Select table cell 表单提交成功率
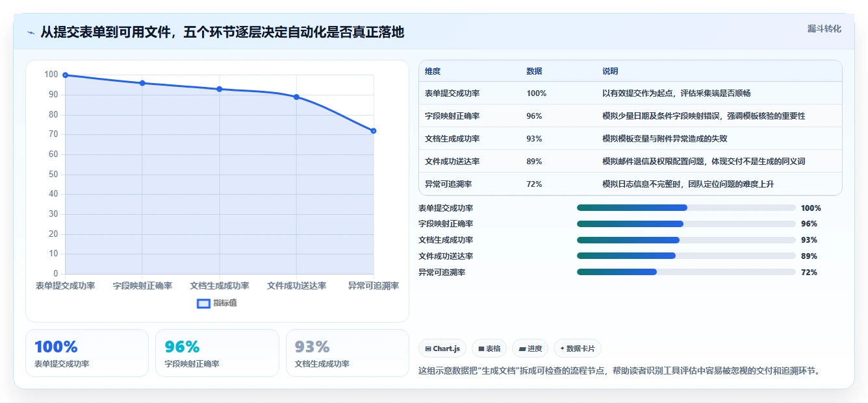This screenshot has height=403, width=868. (452, 93)
